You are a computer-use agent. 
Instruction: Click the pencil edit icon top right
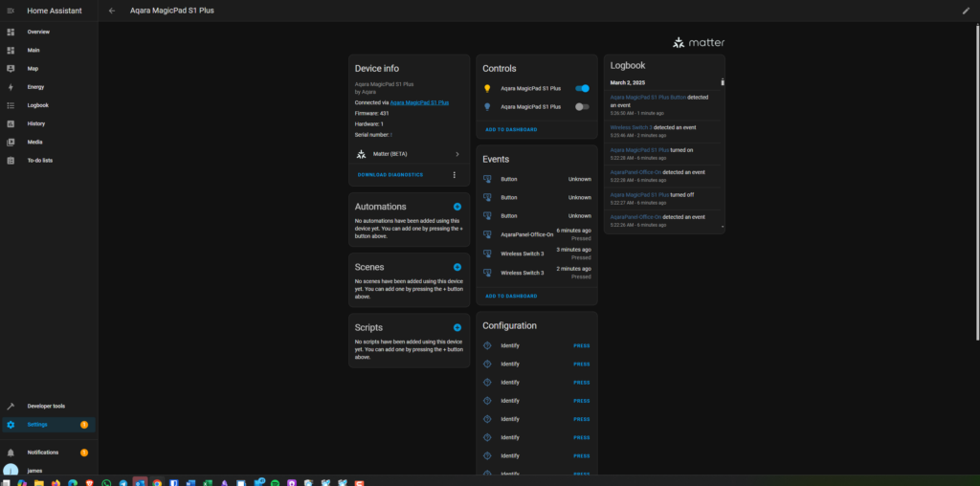point(966,11)
